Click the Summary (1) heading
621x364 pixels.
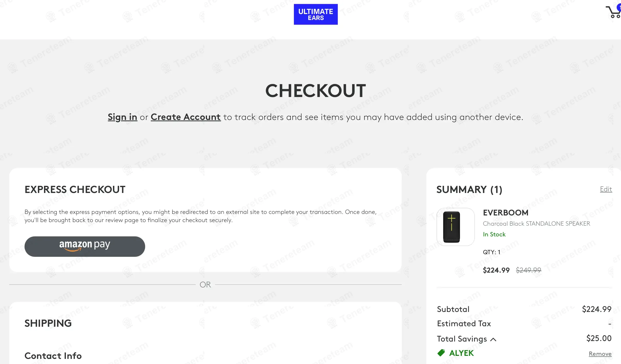[469, 190]
